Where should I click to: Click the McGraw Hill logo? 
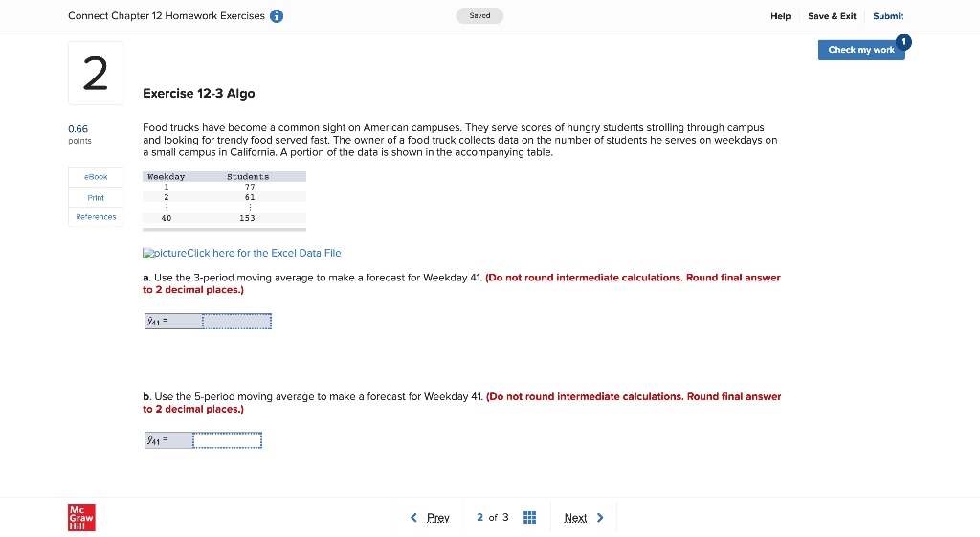click(x=81, y=518)
